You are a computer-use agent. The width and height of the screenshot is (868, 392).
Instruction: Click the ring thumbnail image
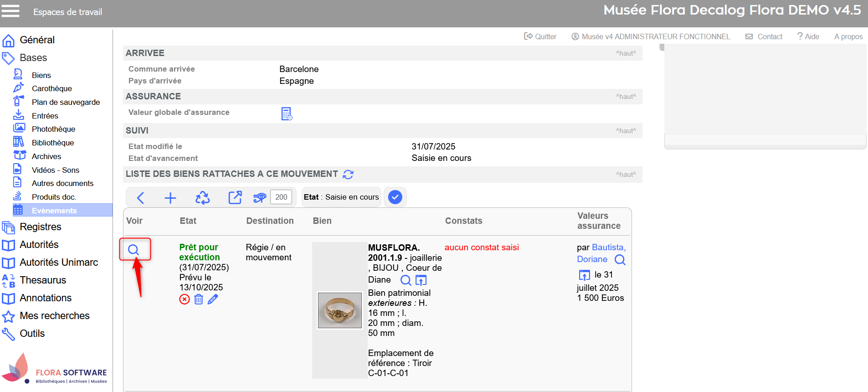tap(339, 310)
